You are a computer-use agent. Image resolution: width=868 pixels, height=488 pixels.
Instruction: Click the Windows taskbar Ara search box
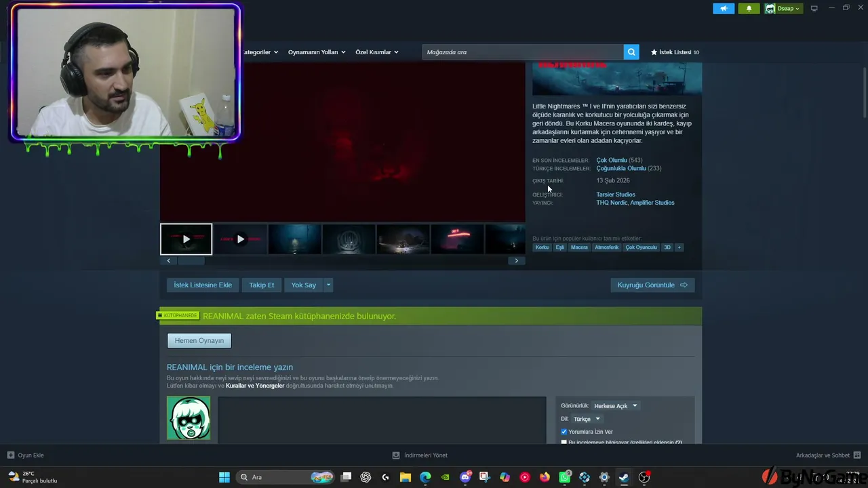286,477
